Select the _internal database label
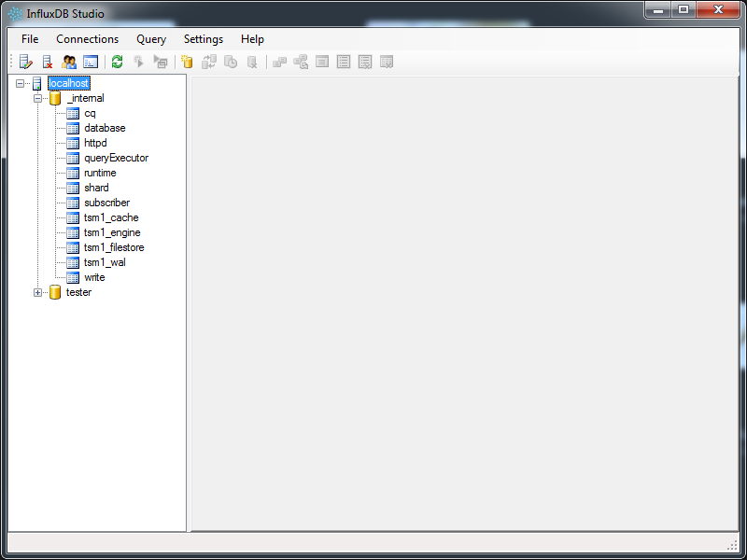 86,98
